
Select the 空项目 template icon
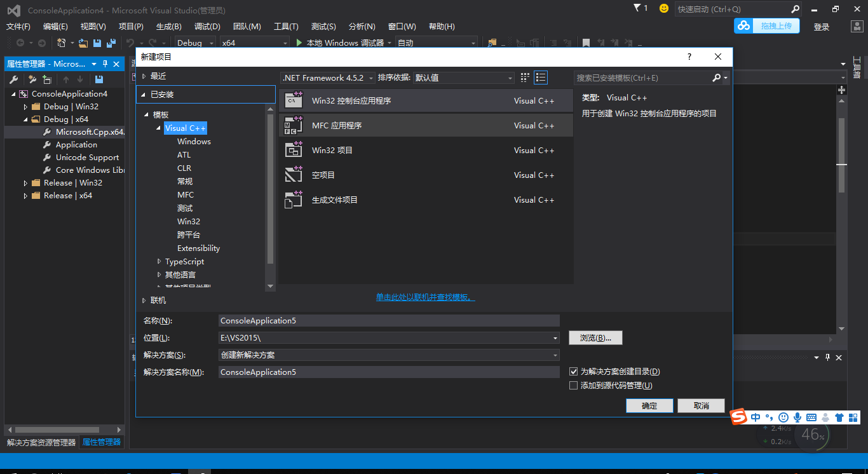coord(294,175)
